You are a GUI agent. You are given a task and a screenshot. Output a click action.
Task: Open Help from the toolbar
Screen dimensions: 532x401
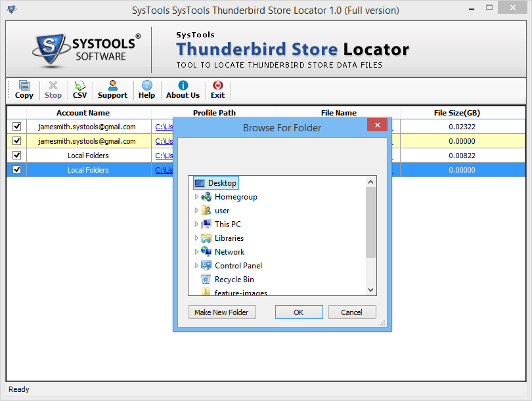click(146, 90)
